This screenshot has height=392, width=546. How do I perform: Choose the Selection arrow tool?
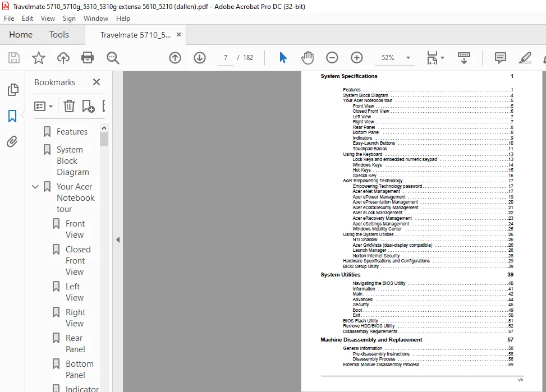[283, 58]
